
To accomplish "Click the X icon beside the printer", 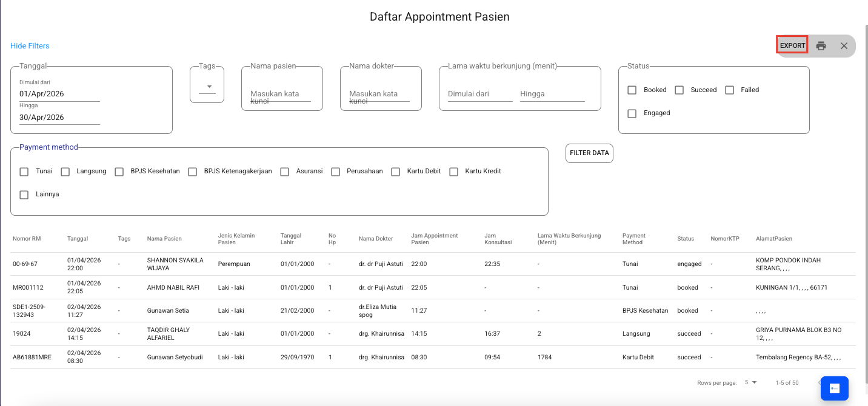I will (x=844, y=46).
